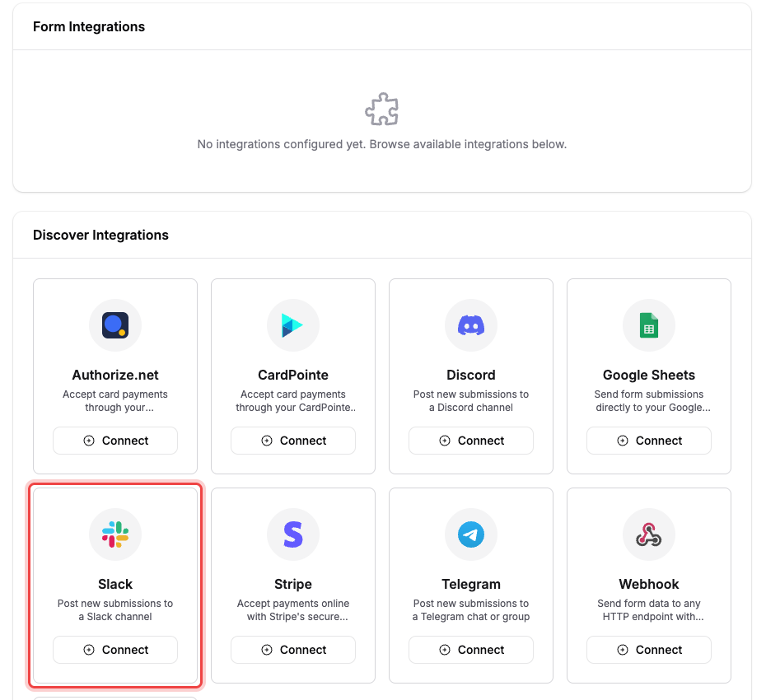Select the Telegram card title

471,584
